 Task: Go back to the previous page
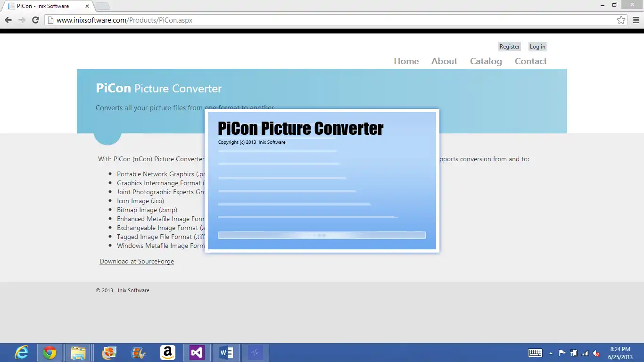[x=8, y=20]
